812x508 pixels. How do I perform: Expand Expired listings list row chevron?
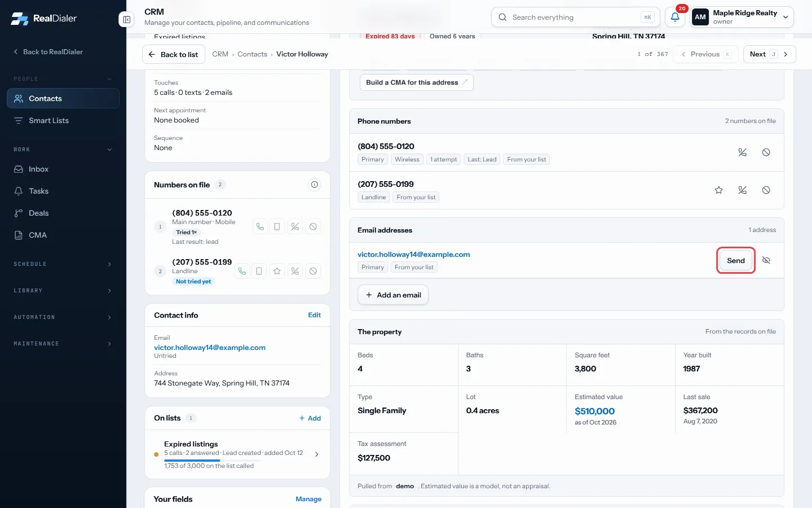[316, 454]
